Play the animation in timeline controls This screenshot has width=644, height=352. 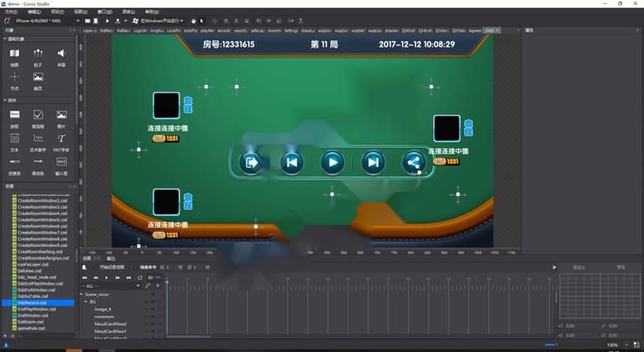point(106,278)
